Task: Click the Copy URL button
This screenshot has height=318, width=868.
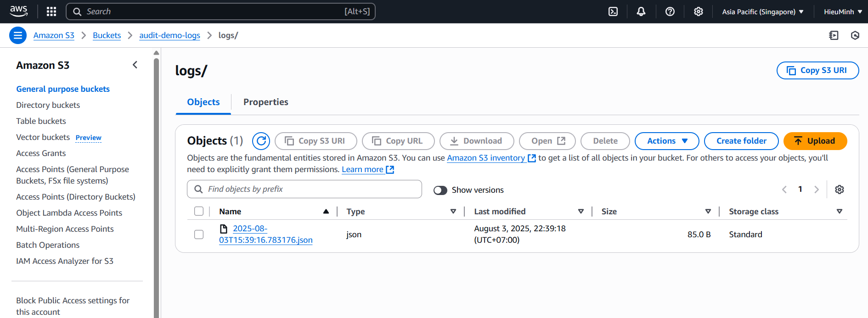Action: click(398, 141)
